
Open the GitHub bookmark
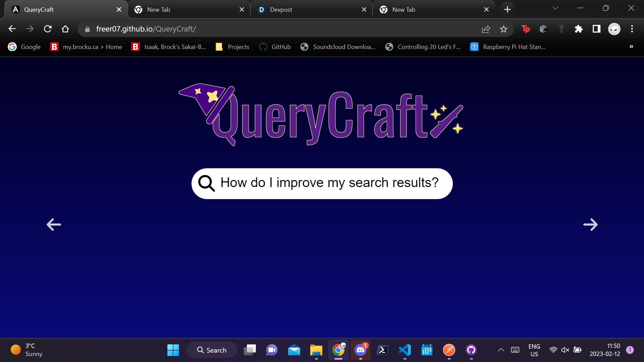tap(275, 47)
